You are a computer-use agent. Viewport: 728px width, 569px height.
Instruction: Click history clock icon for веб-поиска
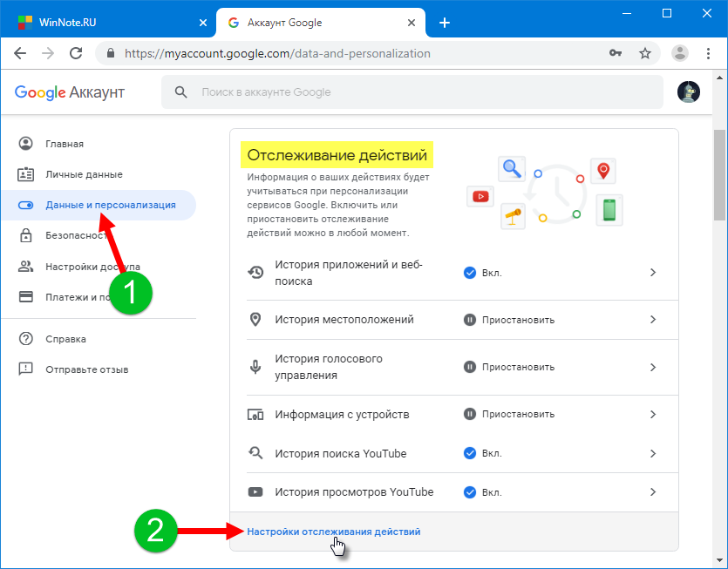[x=255, y=273]
